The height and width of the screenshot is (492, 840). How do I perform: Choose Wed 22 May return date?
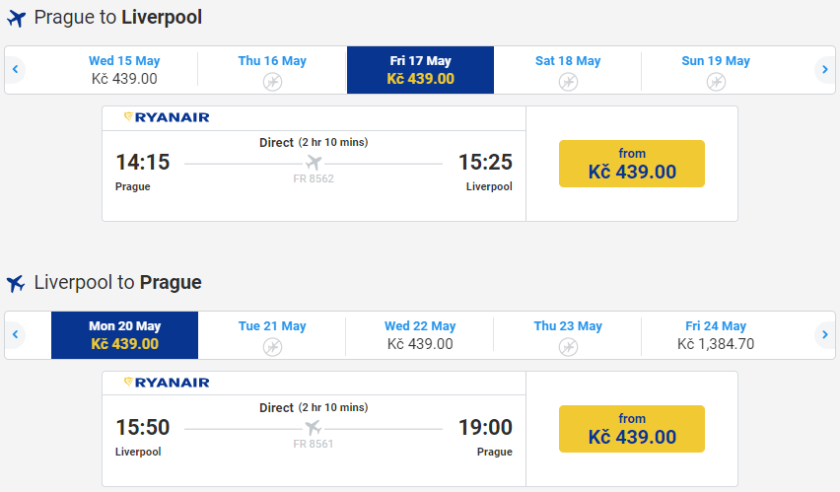click(x=420, y=335)
